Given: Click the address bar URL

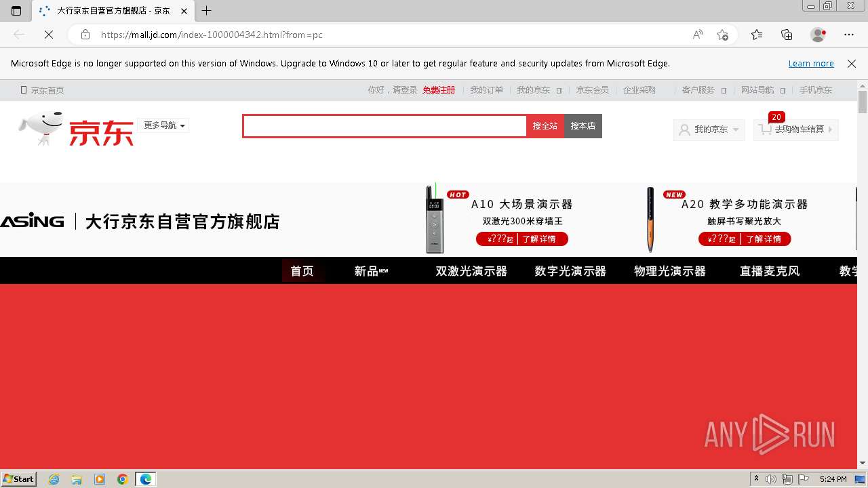Looking at the screenshot, I should click(x=212, y=35).
